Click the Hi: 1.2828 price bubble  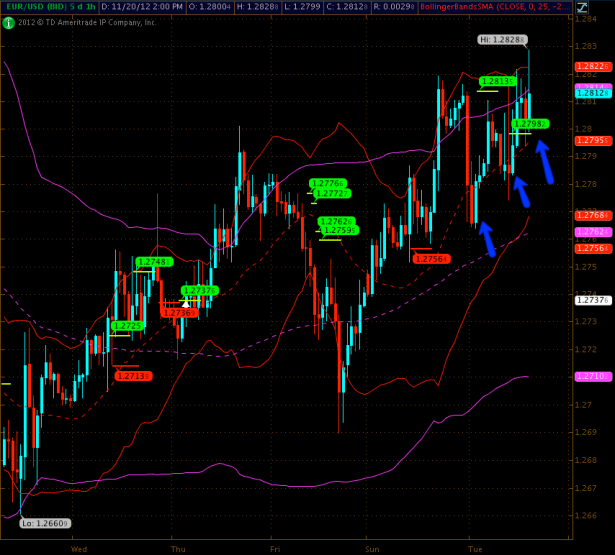[500, 39]
